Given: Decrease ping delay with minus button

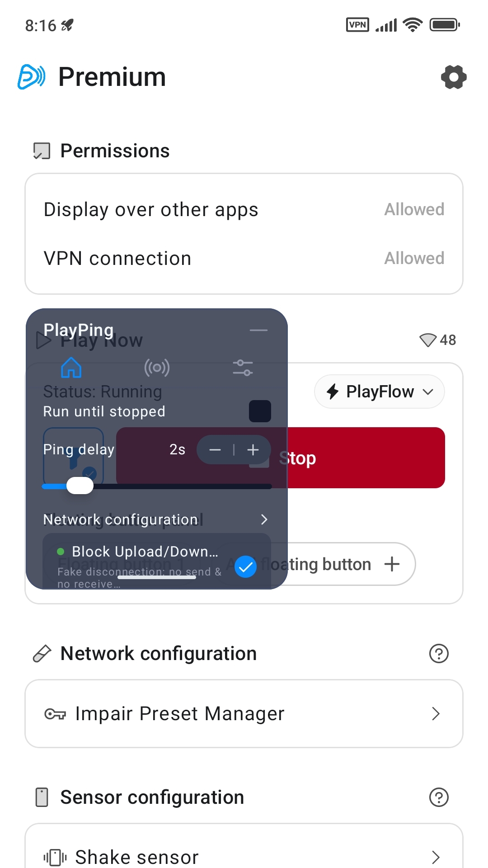Looking at the screenshot, I should pyautogui.click(x=215, y=450).
